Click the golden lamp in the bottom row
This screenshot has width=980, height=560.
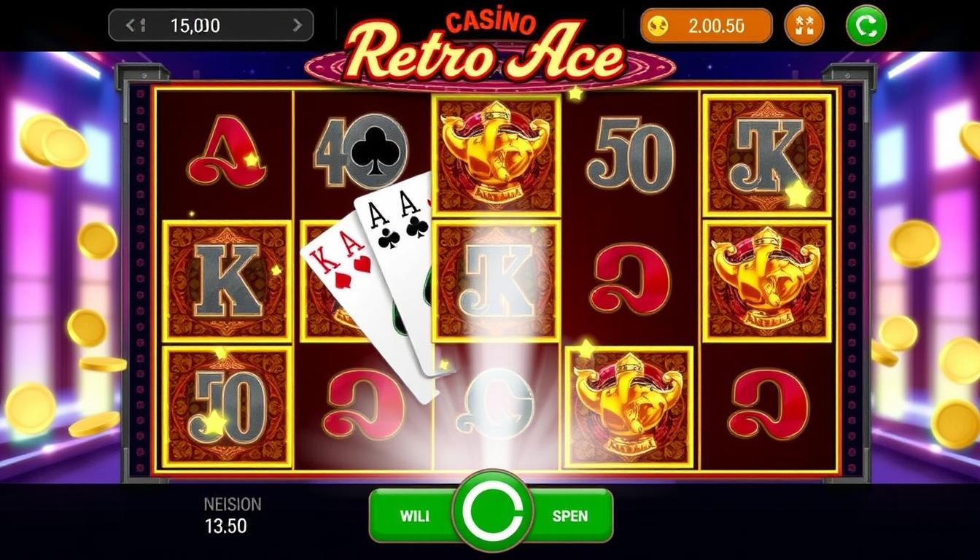pyautogui.click(x=629, y=407)
